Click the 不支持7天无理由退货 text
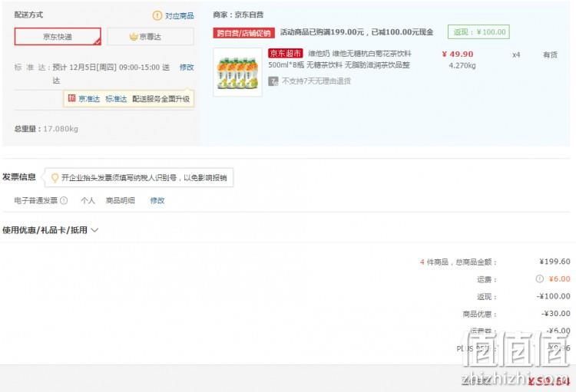576x392 pixels. click(316, 81)
